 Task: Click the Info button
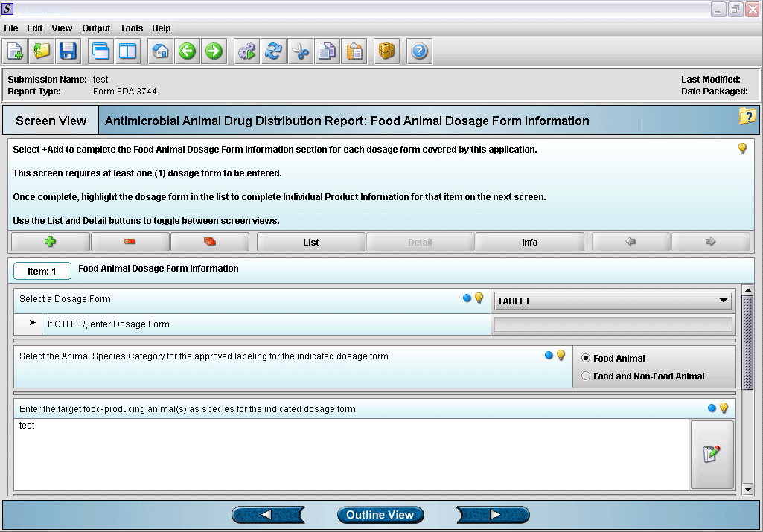pos(529,242)
